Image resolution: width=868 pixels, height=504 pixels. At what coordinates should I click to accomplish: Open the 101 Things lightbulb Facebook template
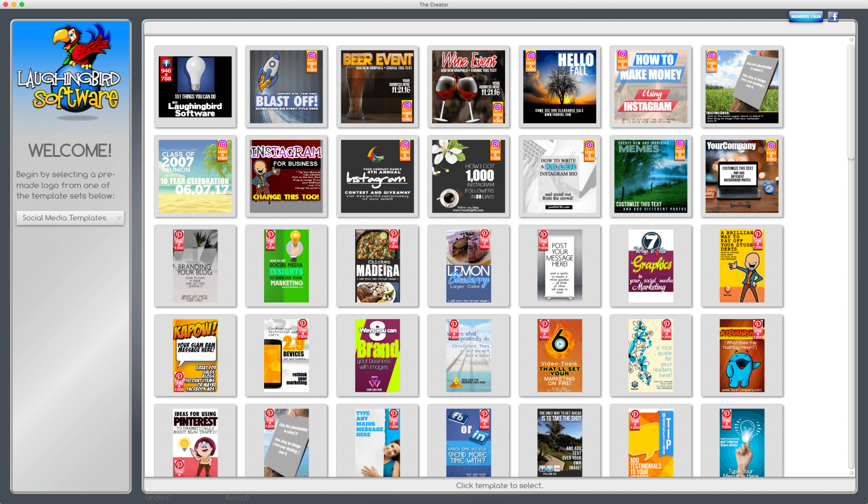pos(195,87)
